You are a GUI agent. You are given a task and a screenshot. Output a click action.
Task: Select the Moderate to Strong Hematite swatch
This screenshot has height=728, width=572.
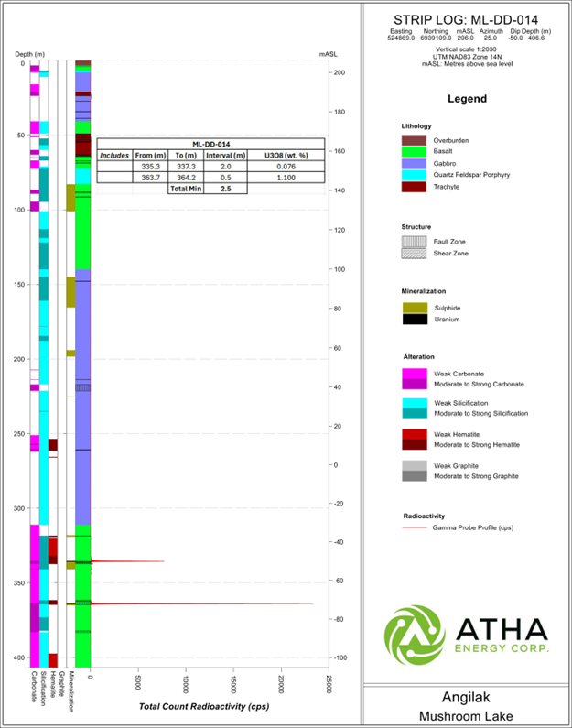[414, 444]
